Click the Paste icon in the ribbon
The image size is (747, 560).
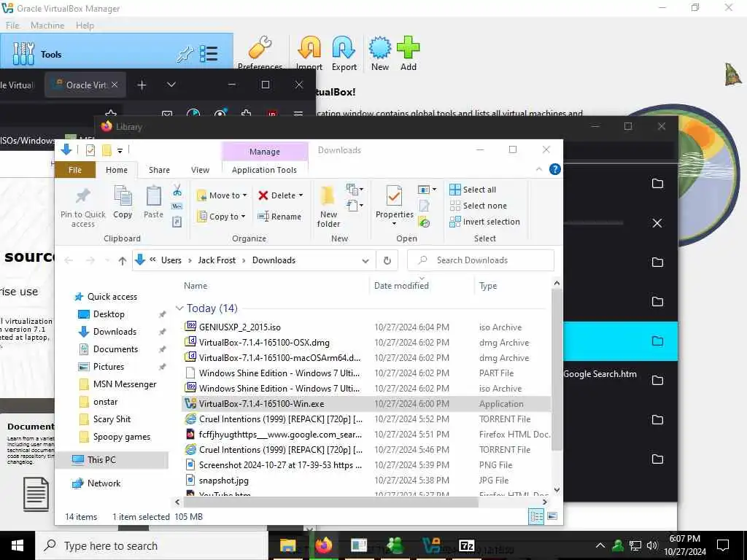(153, 195)
